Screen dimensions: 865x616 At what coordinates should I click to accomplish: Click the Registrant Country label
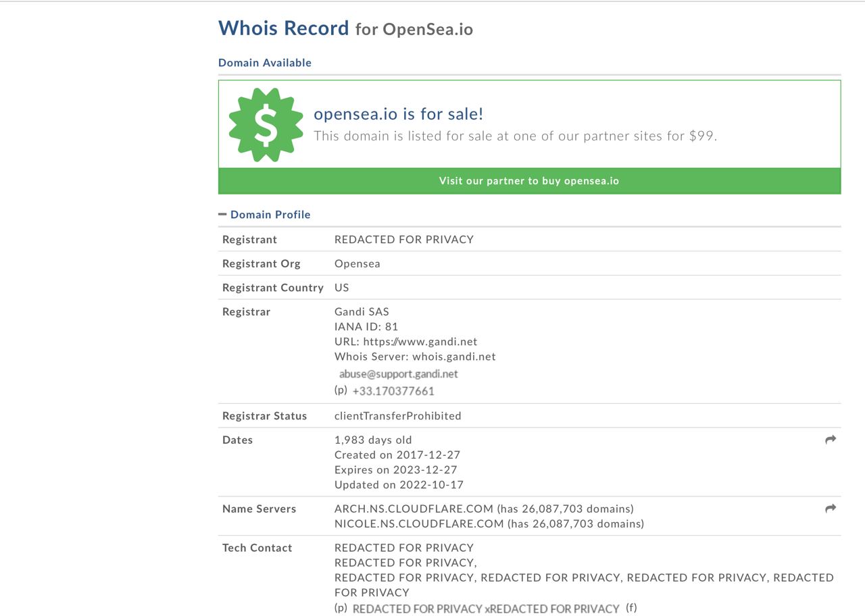(273, 288)
